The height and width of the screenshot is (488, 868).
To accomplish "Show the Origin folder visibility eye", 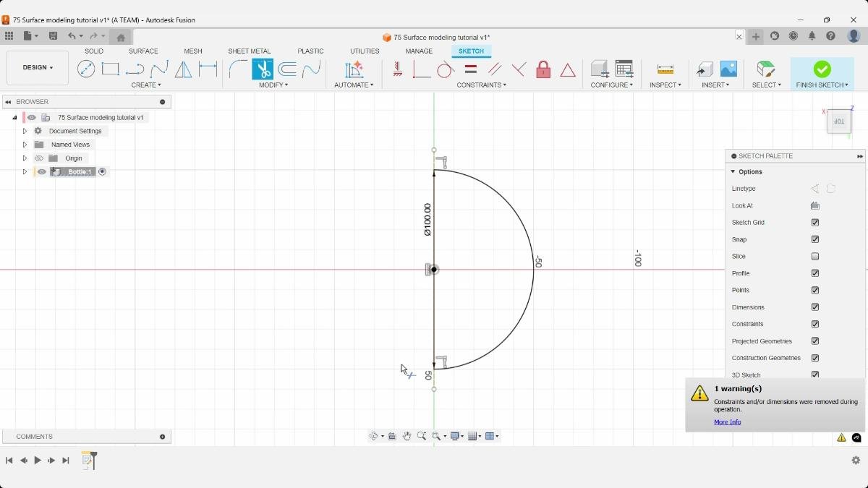I will click(x=39, y=158).
